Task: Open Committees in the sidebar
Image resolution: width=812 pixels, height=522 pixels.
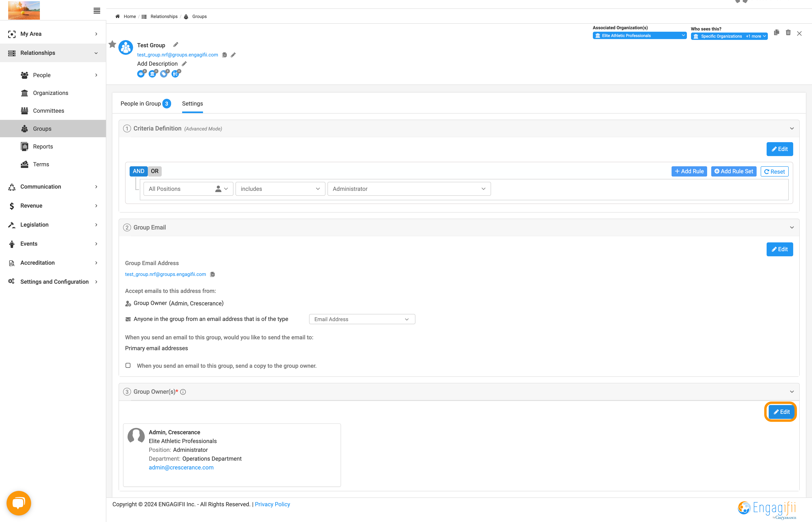Action: pos(48,111)
